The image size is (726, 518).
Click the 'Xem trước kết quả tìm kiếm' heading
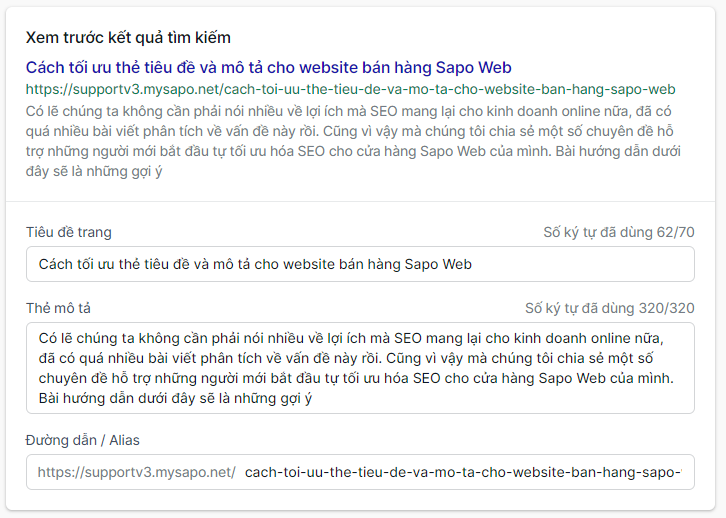pos(128,37)
